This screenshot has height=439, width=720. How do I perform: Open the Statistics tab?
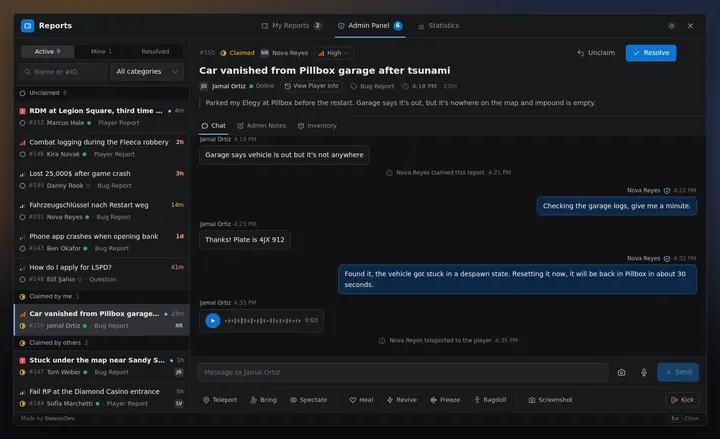(x=439, y=26)
